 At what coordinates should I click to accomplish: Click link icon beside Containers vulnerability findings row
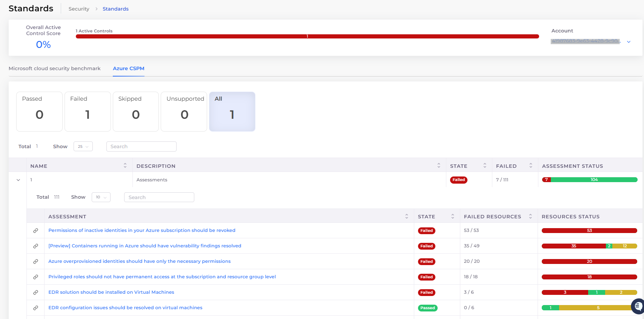point(35,246)
